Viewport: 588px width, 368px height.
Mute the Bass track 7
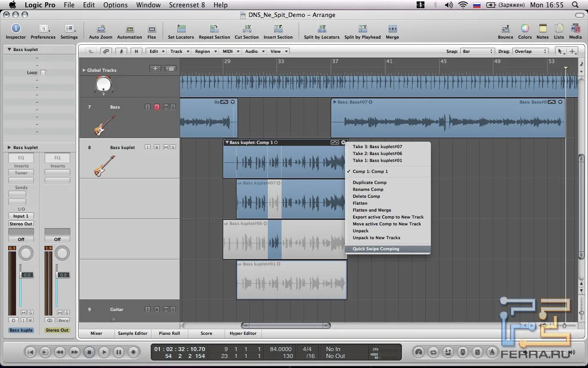166,107
